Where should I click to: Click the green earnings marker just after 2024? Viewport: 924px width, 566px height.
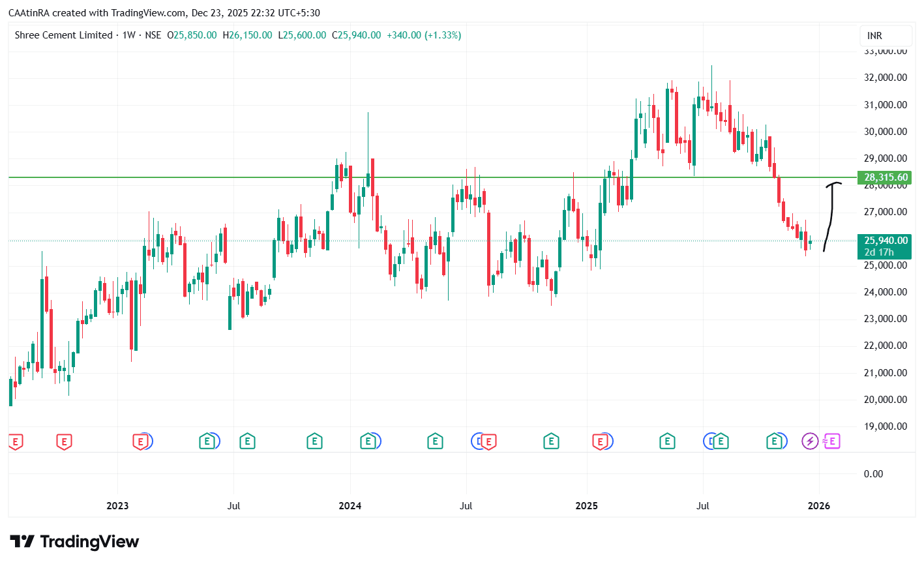click(368, 442)
